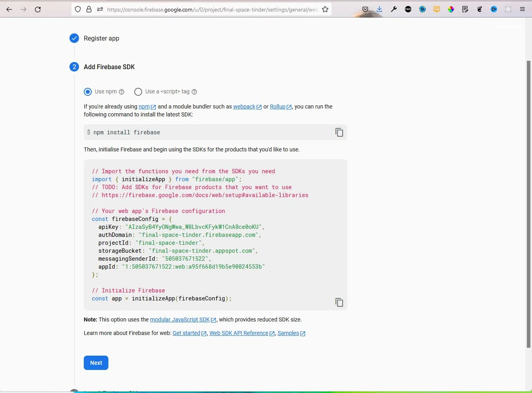Open the tracking protection shield icon
The height and width of the screenshot is (393, 532).
(78, 9)
